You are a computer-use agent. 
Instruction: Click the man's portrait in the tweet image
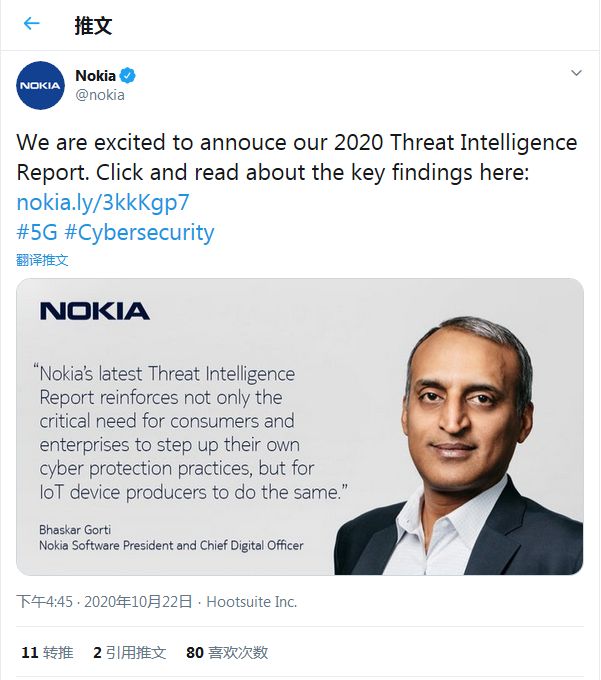point(460,446)
